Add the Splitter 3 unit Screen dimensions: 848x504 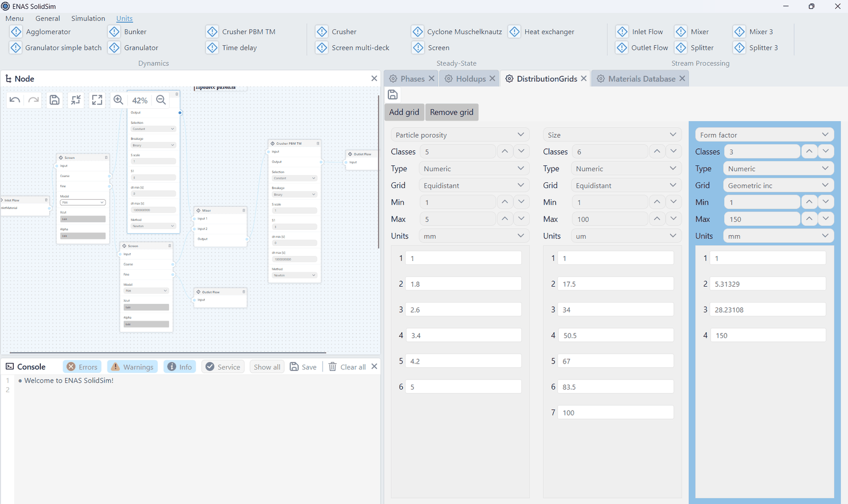coord(756,48)
